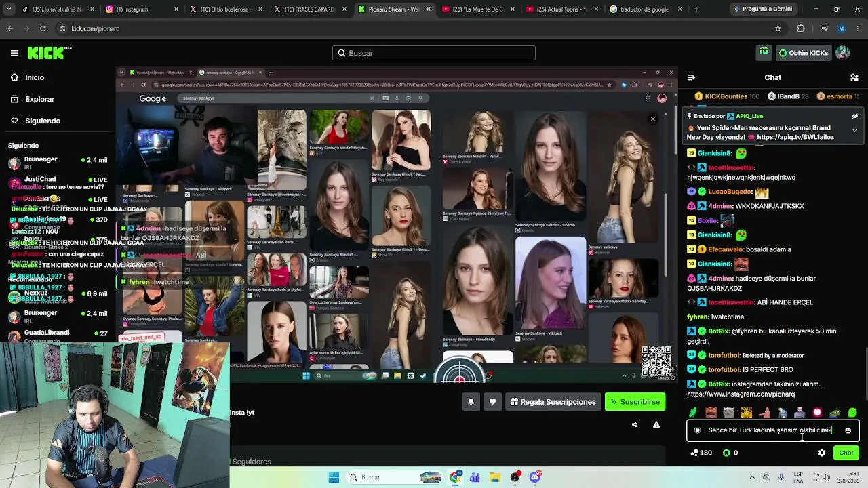
Task: Open the Windows Start menu
Action: (x=334, y=478)
